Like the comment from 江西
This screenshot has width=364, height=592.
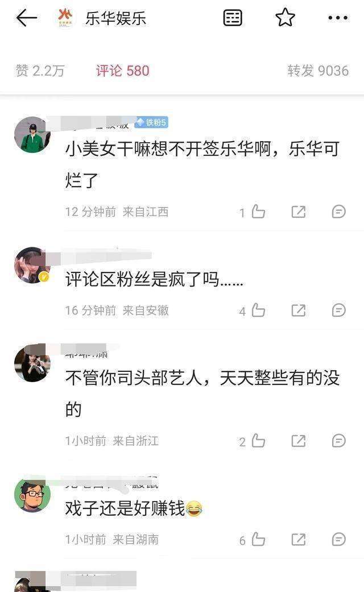point(258,212)
